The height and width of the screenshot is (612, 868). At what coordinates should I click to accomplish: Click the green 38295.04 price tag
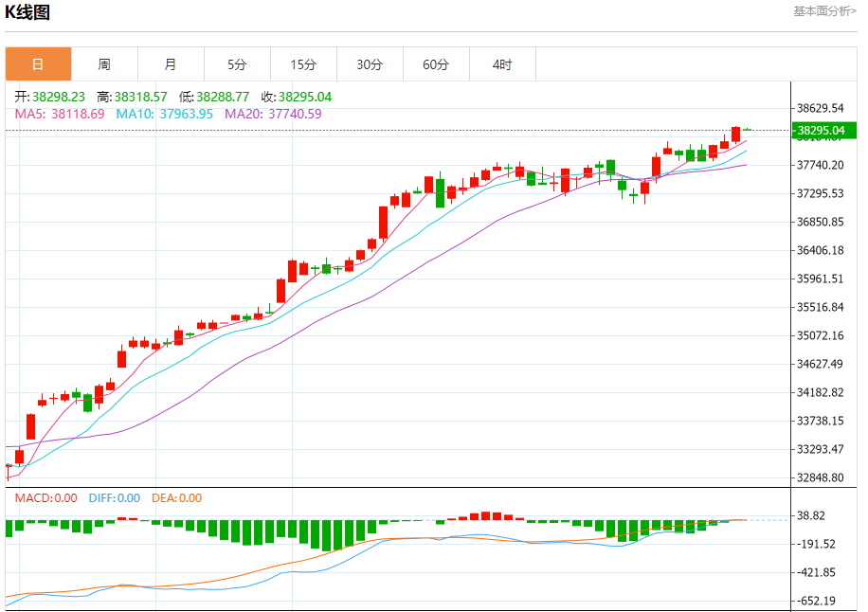[x=824, y=131]
